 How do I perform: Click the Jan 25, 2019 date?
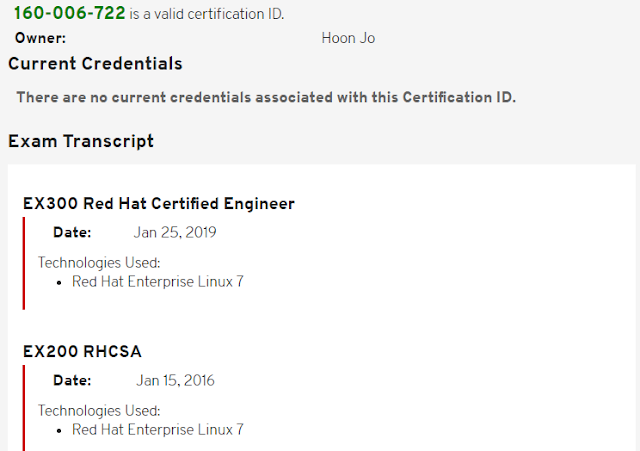coord(175,232)
